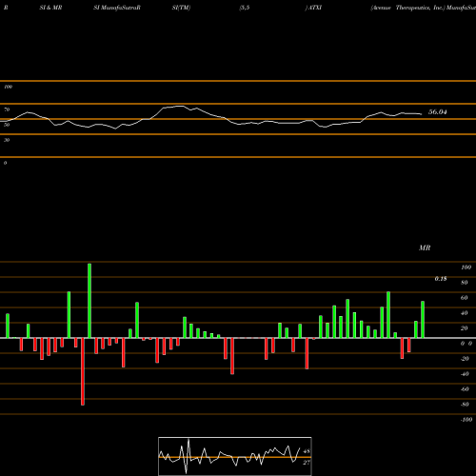Click the 60 label on MR axis

pyautogui.click(x=465, y=298)
